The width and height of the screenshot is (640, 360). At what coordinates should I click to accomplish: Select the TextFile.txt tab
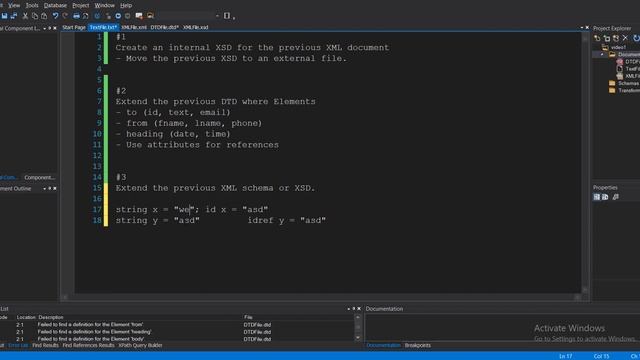click(x=103, y=27)
